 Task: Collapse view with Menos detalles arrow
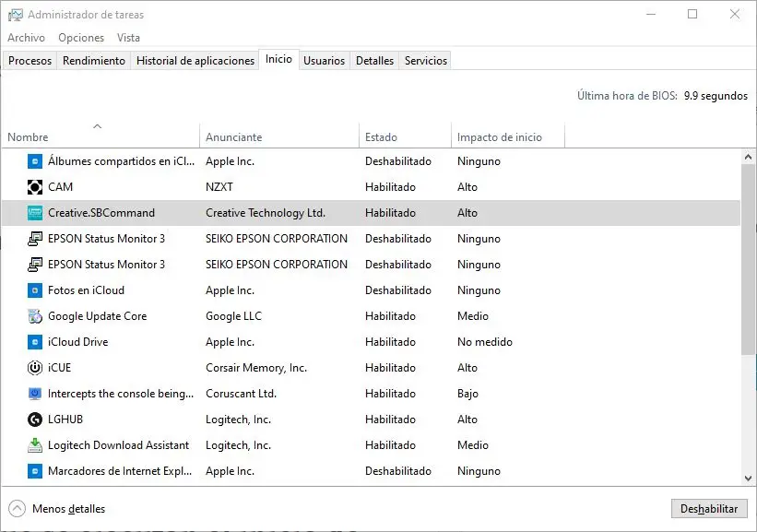click(18, 509)
